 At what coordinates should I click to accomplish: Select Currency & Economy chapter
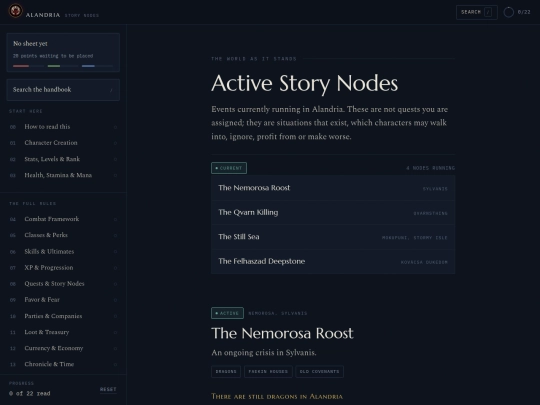click(63, 348)
